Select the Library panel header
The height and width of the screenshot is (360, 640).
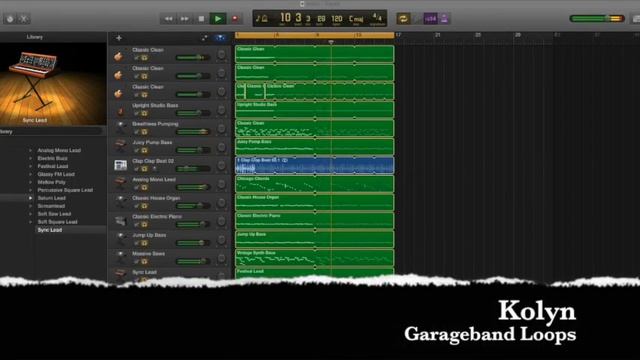point(35,37)
